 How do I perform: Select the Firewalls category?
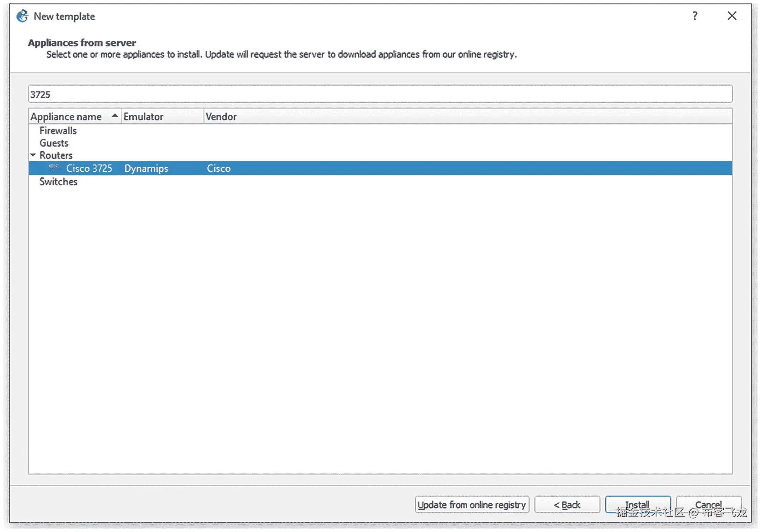tap(58, 131)
